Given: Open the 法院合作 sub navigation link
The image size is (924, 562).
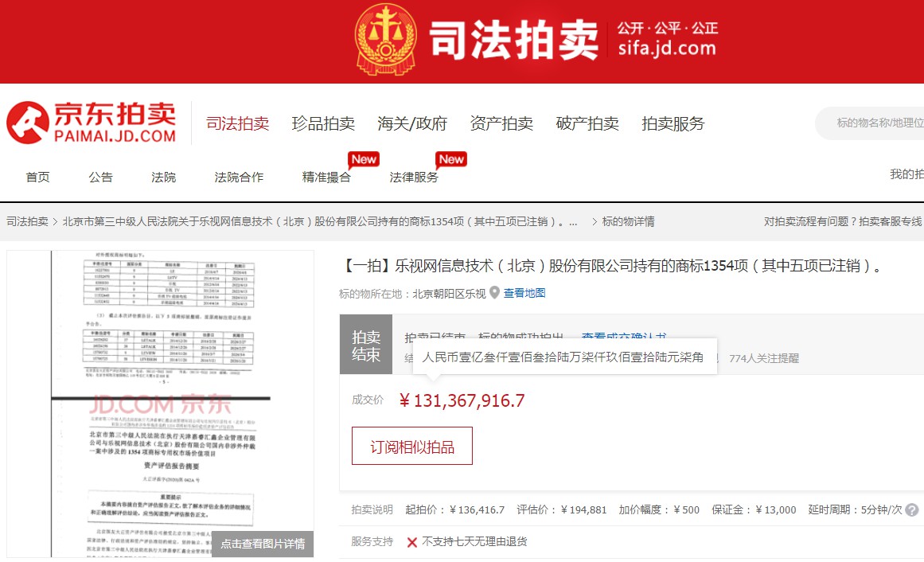Looking at the screenshot, I should click(x=239, y=177).
